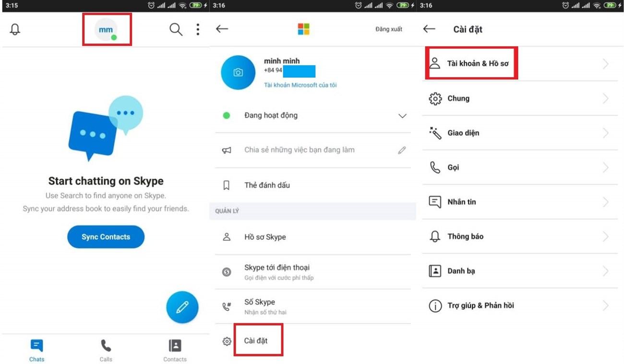Click the green active status dot

pyautogui.click(x=227, y=116)
